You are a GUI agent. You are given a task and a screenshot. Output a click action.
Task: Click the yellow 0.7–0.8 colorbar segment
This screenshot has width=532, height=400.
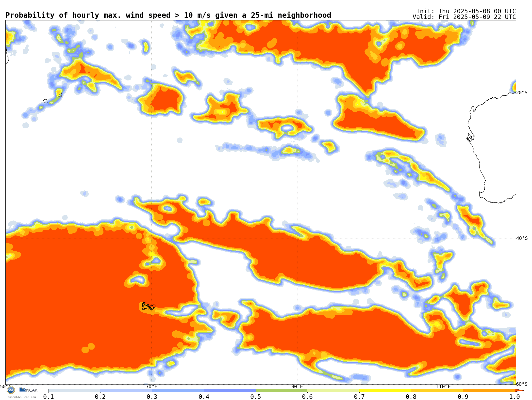pos(385,390)
